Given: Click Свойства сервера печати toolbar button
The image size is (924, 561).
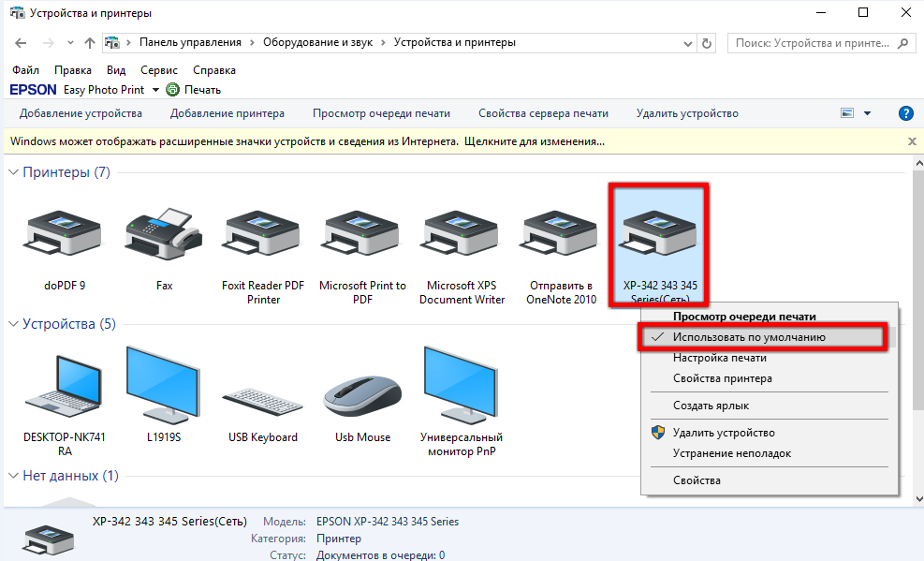Looking at the screenshot, I should pos(543,113).
